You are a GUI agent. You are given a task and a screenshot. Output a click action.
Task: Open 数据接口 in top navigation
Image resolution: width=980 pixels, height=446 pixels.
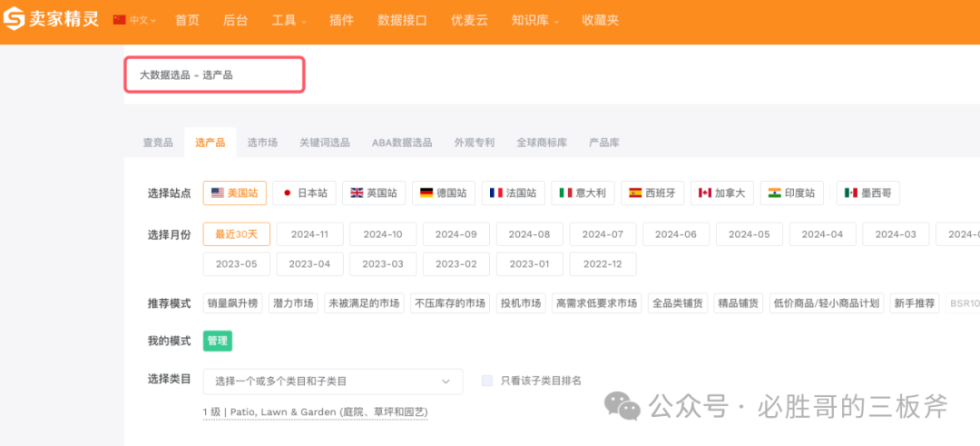coord(402,20)
